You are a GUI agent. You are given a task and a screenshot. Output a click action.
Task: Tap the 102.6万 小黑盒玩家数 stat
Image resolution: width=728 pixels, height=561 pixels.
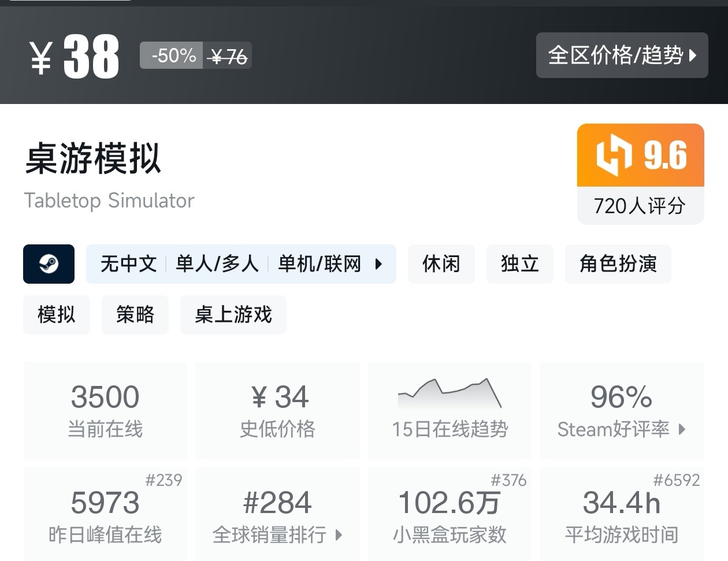pos(450,514)
